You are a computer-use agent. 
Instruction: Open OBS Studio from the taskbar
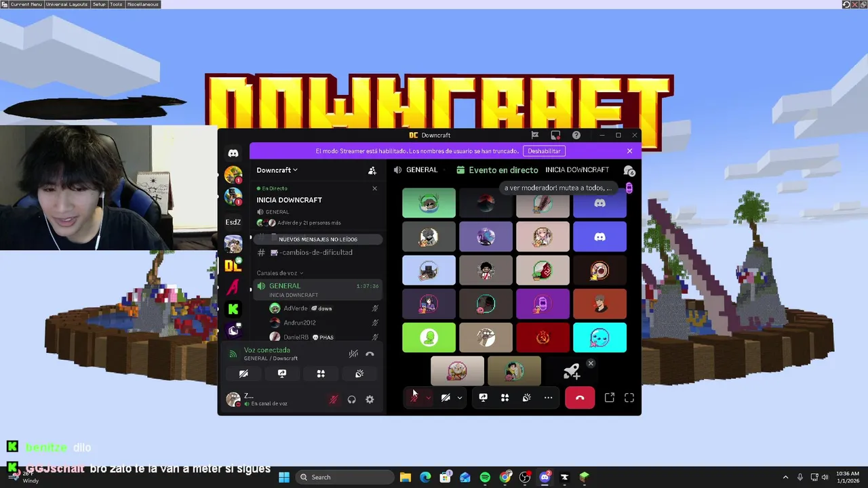click(525, 477)
